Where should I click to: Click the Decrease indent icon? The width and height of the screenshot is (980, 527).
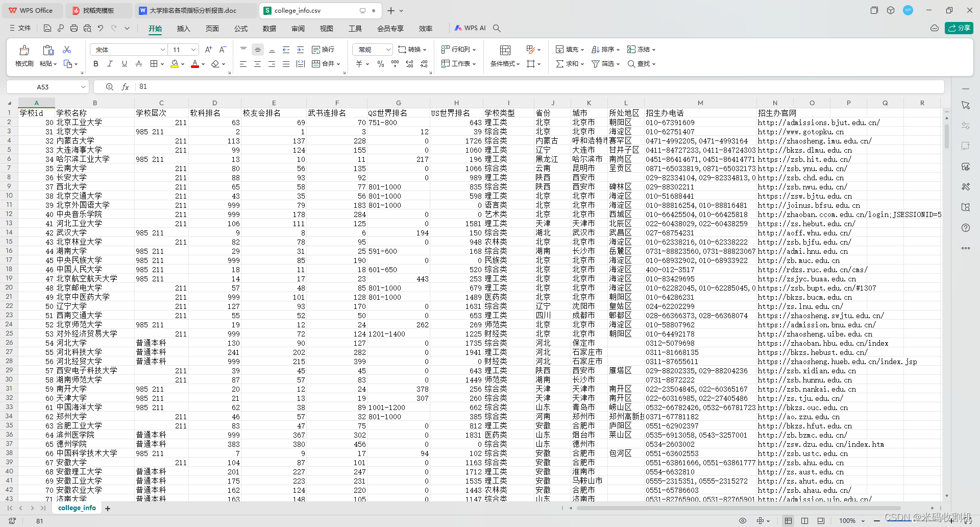point(286,50)
